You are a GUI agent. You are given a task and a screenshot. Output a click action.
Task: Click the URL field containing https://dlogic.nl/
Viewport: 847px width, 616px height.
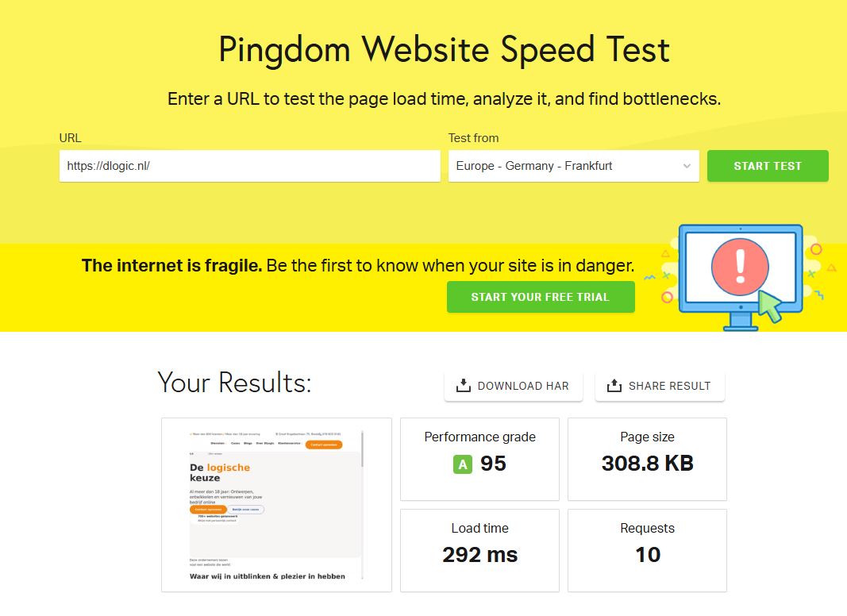pos(249,166)
